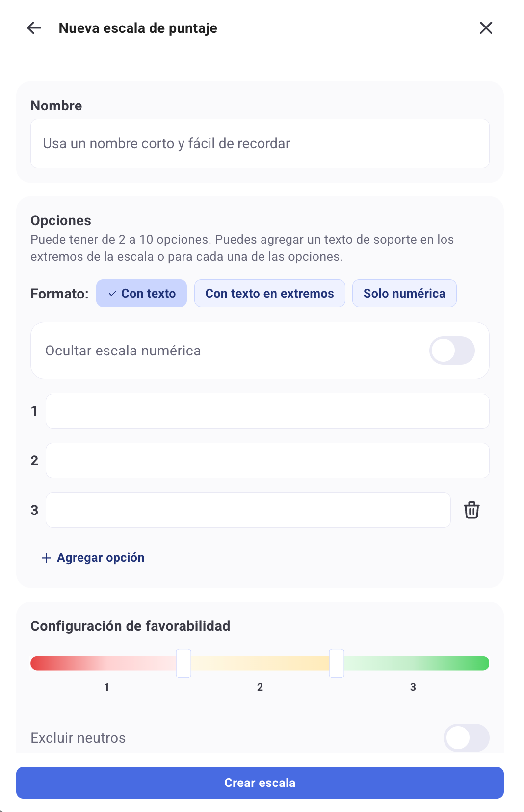Focus the option 1 text field
This screenshot has height=812, width=524.
tap(267, 411)
